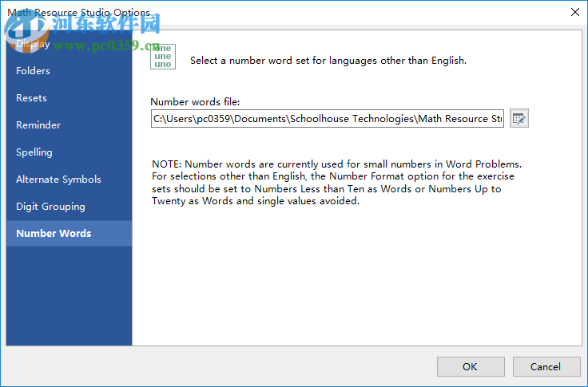Click the NOTE paragraph about number words

coord(336,183)
